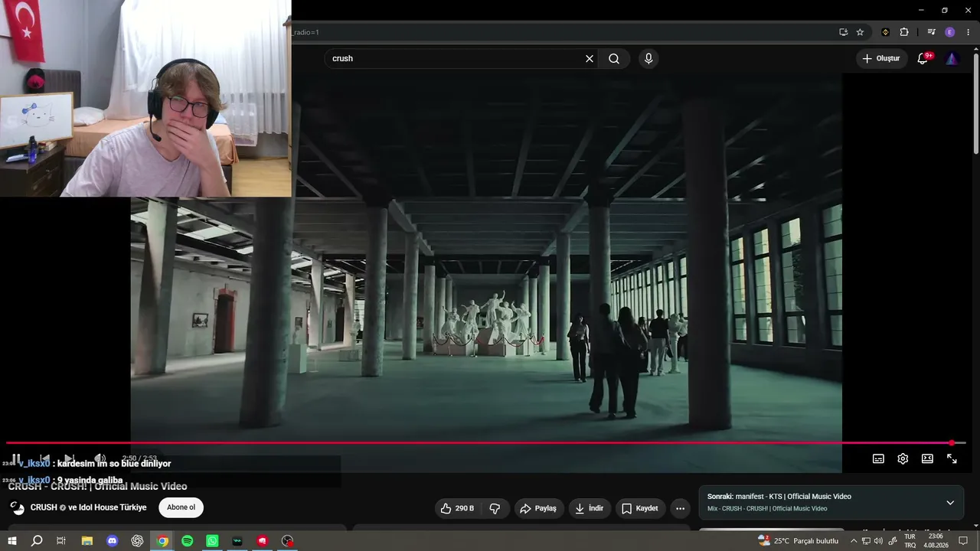Open the Windows Start menu
The image size is (980, 551).
coord(12,541)
